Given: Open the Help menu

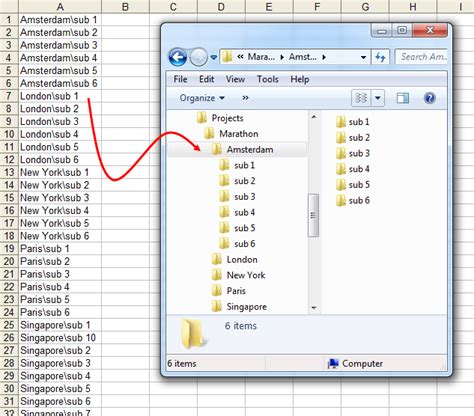Looking at the screenshot, I should pos(300,79).
